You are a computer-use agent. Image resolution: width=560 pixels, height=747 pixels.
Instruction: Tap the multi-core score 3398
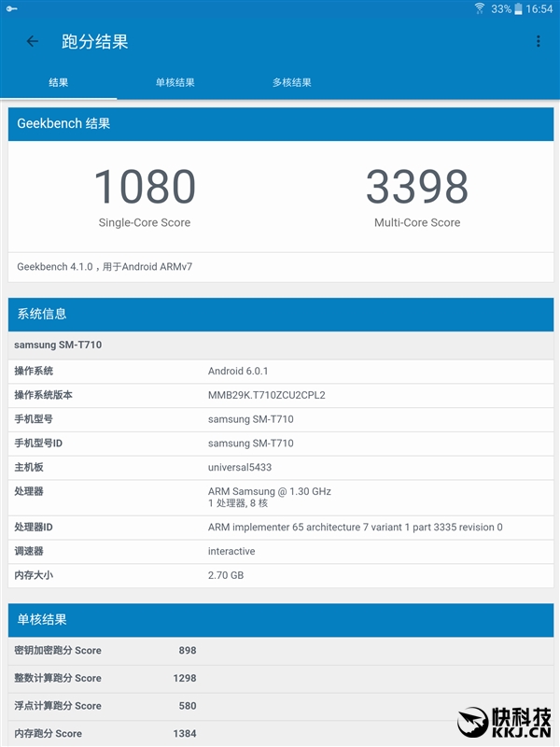point(417,186)
